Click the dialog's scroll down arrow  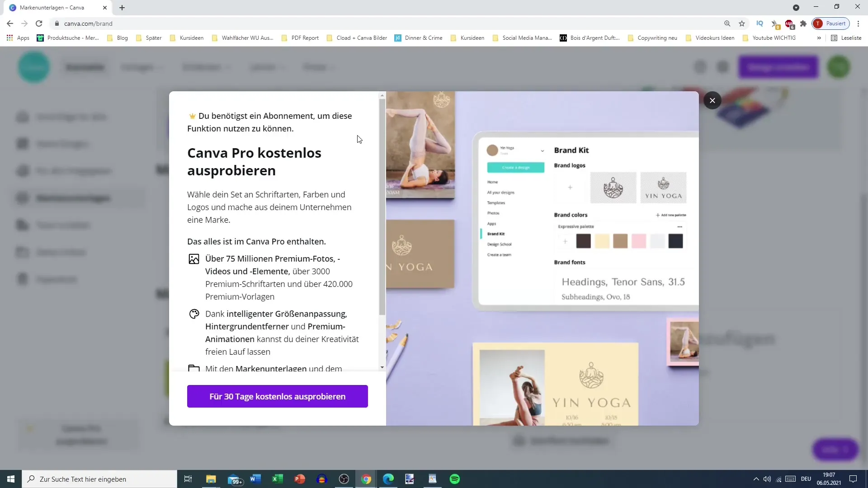[x=382, y=367]
